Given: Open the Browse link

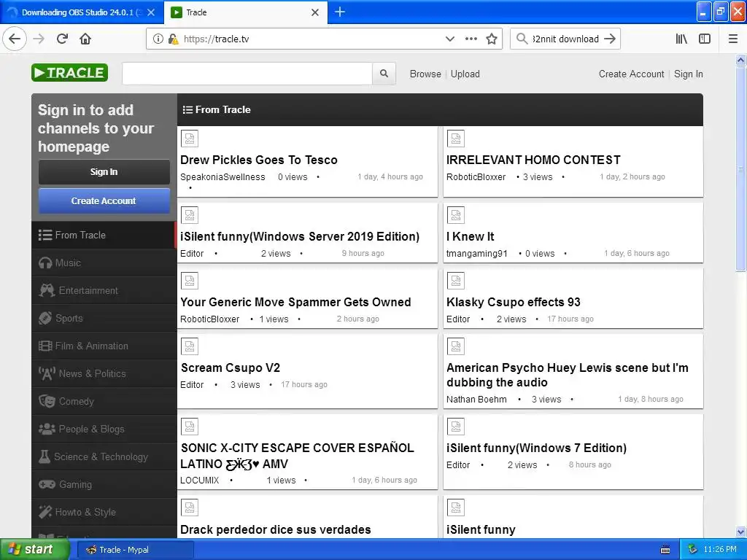Looking at the screenshot, I should (x=425, y=74).
